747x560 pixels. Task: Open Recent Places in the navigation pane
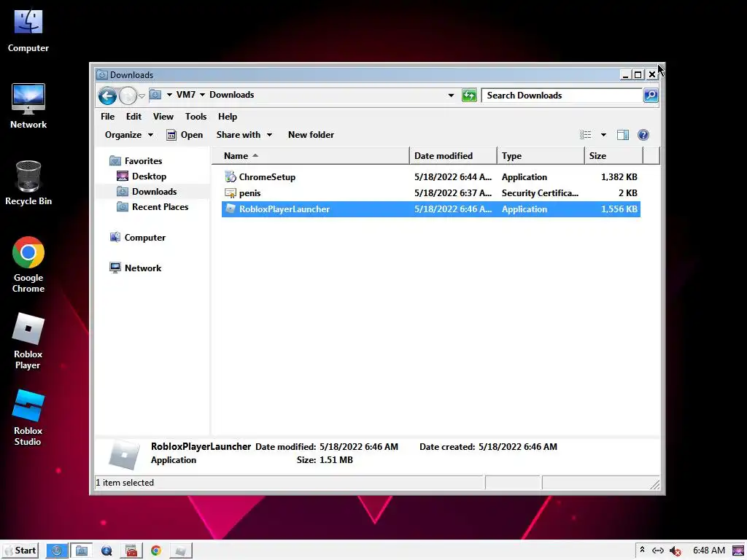(x=152, y=206)
